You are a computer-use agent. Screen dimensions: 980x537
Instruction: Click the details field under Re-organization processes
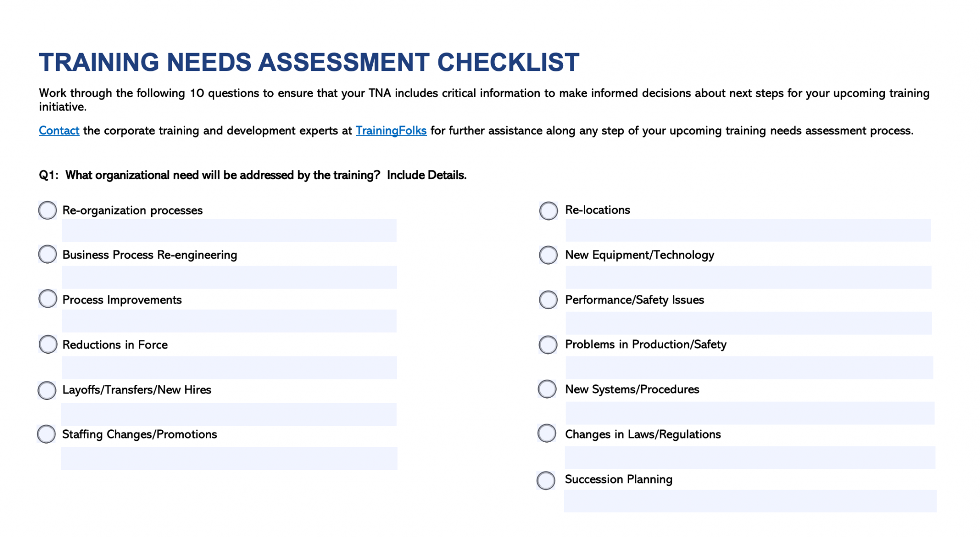click(x=229, y=231)
